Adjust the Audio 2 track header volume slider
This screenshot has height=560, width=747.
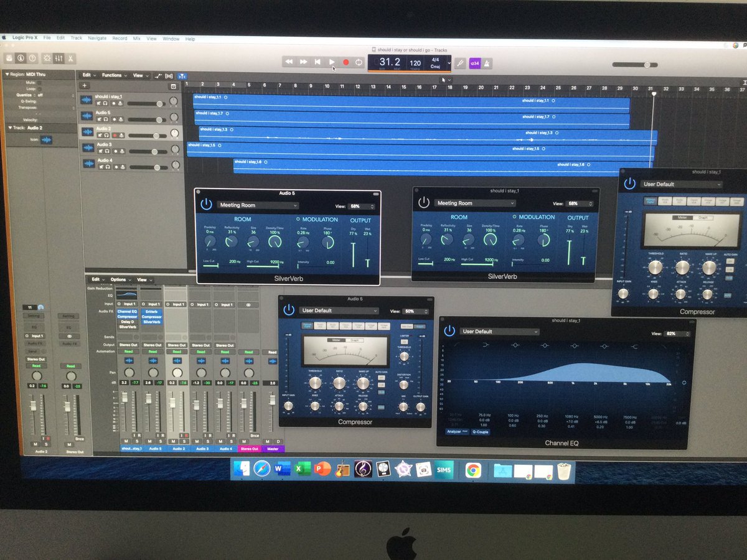point(147,135)
